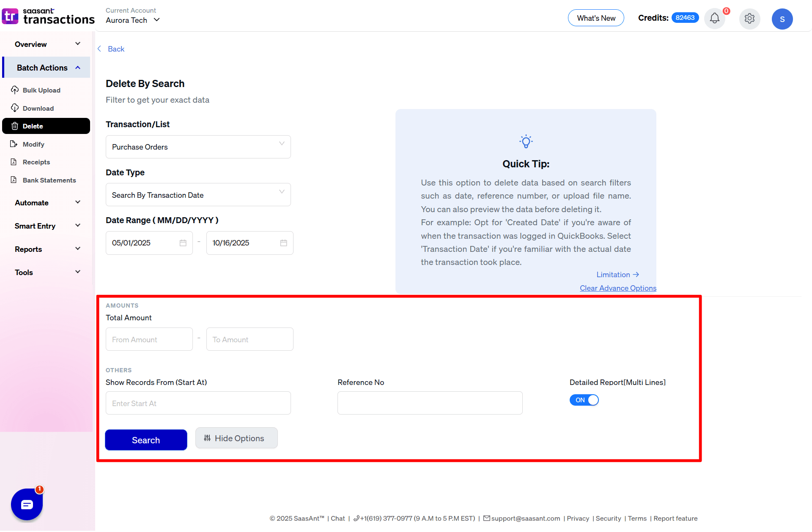This screenshot has width=812, height=532.
Task: Open the notification bell icon
Action: pyautogui.click(x=714, y=19)
